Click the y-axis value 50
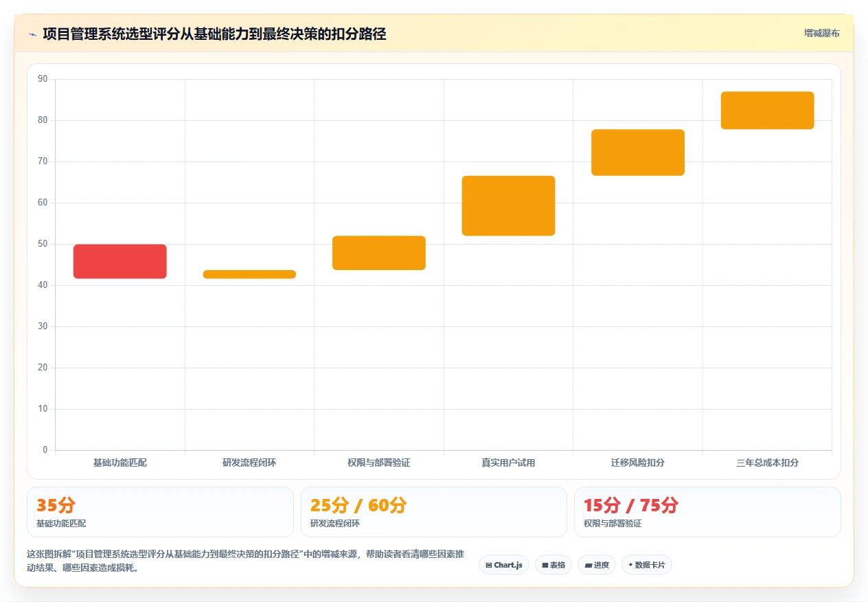This screenshot has width=868, height=602. (x=43, y=244)
